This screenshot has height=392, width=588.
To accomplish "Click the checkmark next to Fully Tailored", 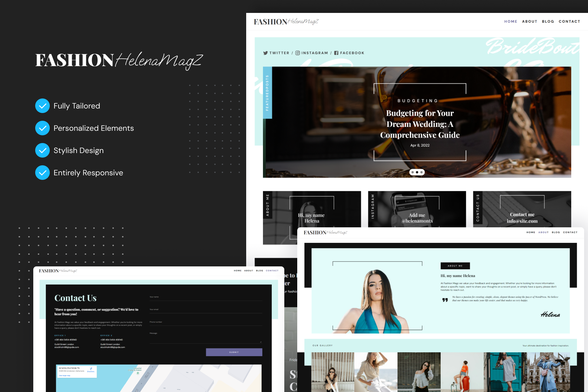I will tap(42, 106).
